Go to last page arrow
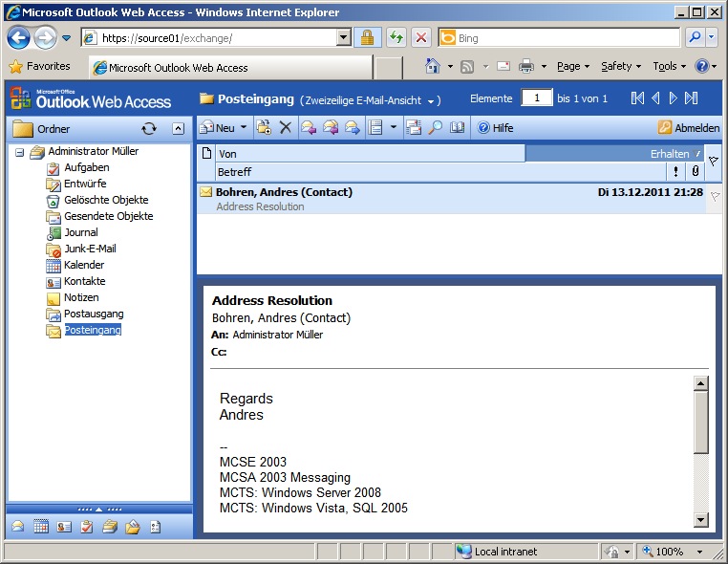This screenshot has height=564, width=728. 692,98
